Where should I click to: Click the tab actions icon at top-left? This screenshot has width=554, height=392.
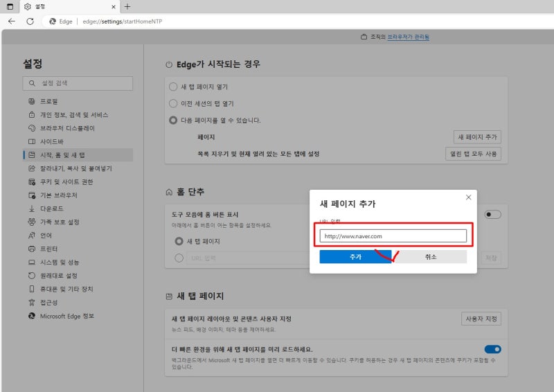point(10,6)
